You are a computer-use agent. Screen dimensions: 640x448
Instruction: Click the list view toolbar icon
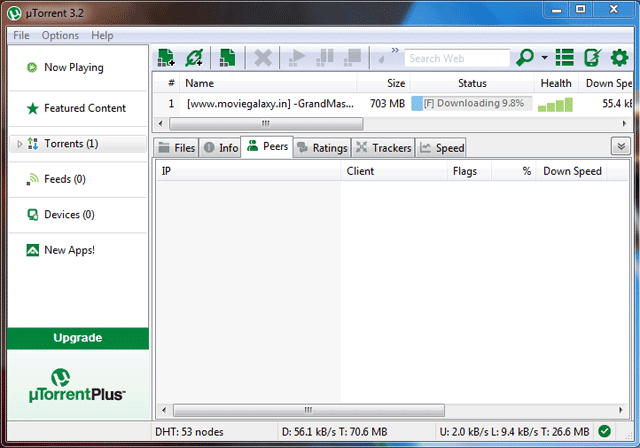[x=564, y=58]
